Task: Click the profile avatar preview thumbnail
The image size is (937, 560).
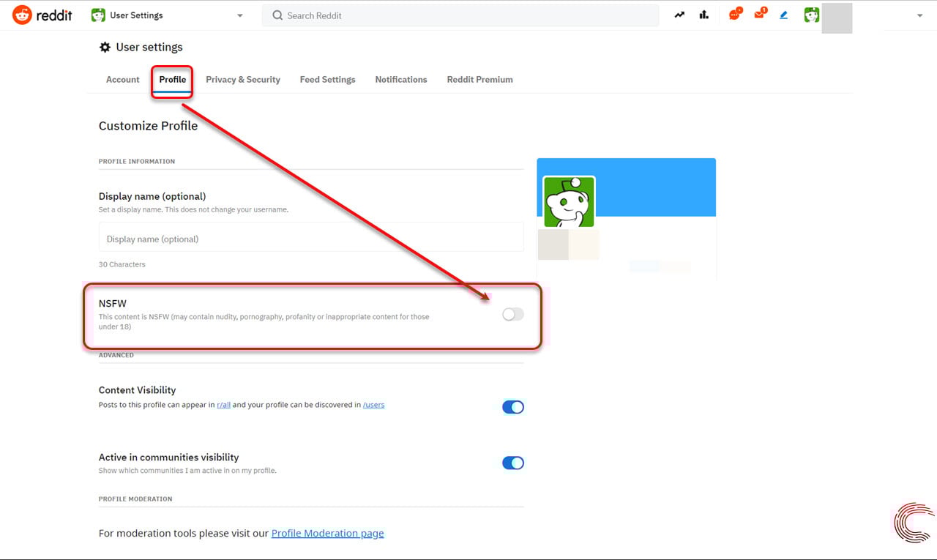Action: [569, 202]
